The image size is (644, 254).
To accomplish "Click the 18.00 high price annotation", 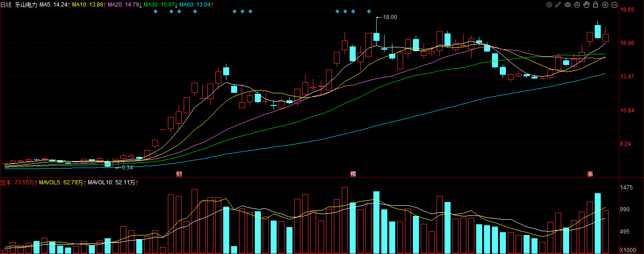I will point(390,17).
